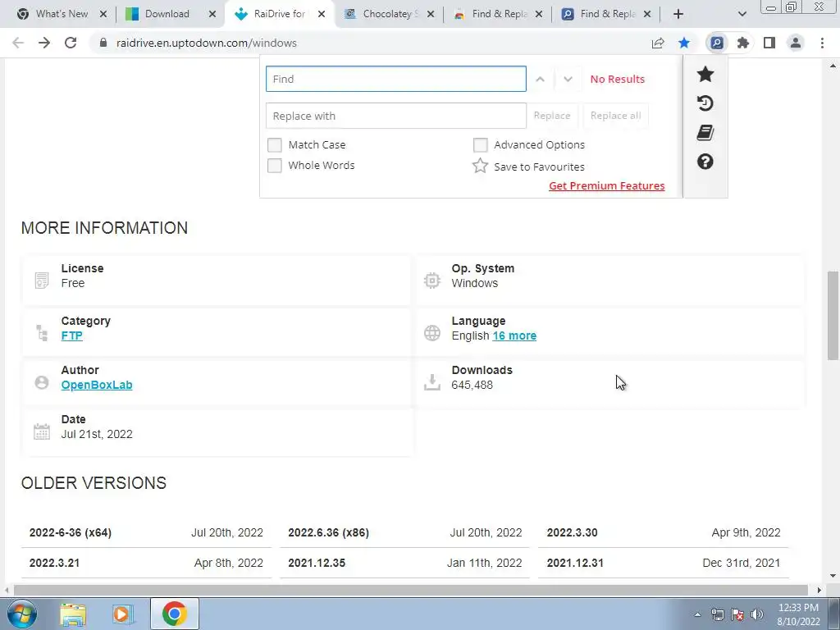Open Windows Start button
This screenshot has width=840, height=630.
22,614
